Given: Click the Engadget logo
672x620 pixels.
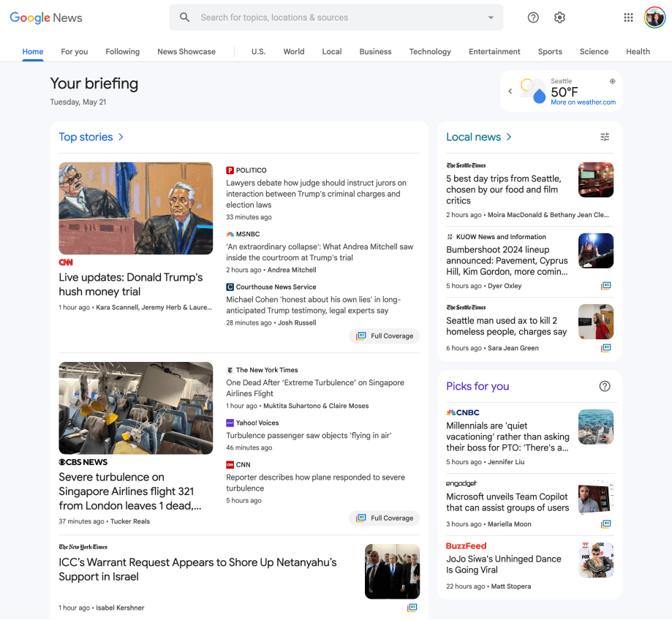Looking at the screenshot, I should click(461, 483).
